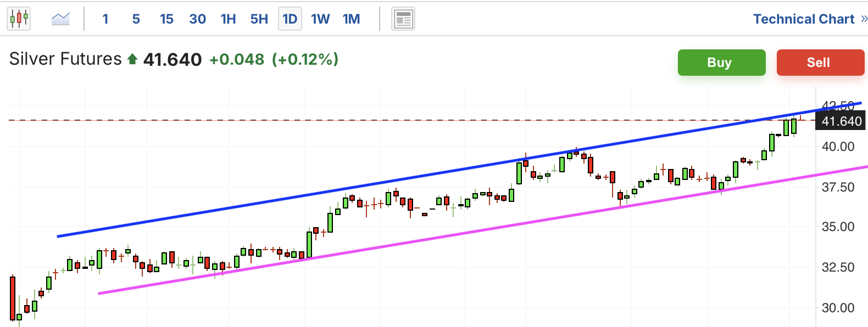Click the 37.50 price axis label
The width and height of the screenshot is (868, 327).
[838, 187]
